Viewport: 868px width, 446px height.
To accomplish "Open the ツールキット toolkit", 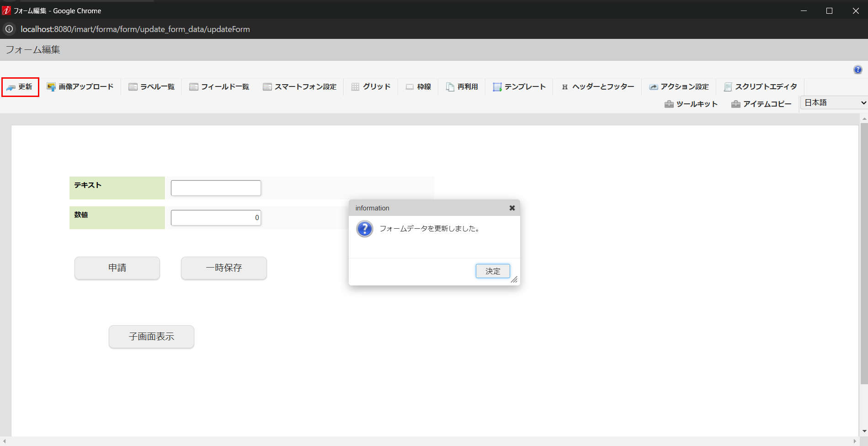I will [691, 104].
